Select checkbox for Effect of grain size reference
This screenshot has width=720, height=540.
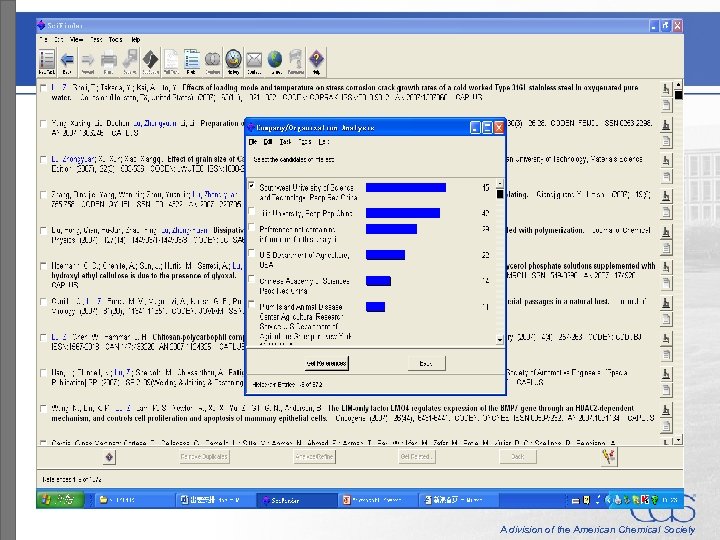(44, 159)
